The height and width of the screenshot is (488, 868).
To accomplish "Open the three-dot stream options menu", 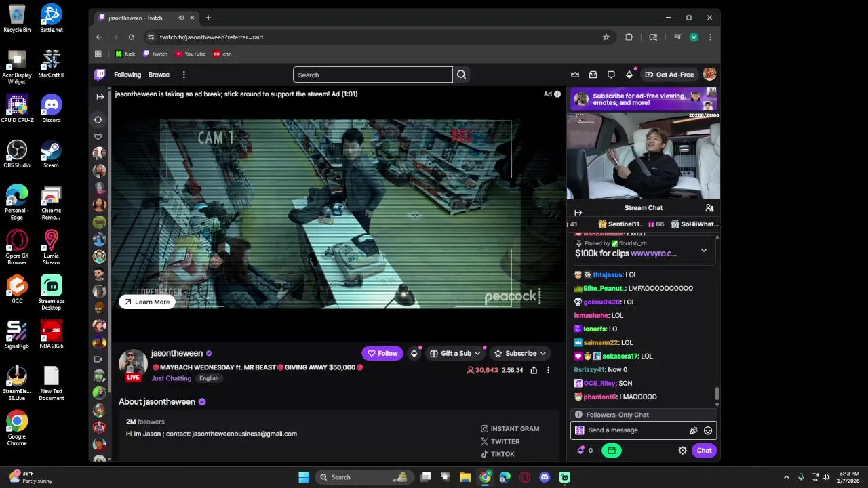I will [x=548, y=370].
